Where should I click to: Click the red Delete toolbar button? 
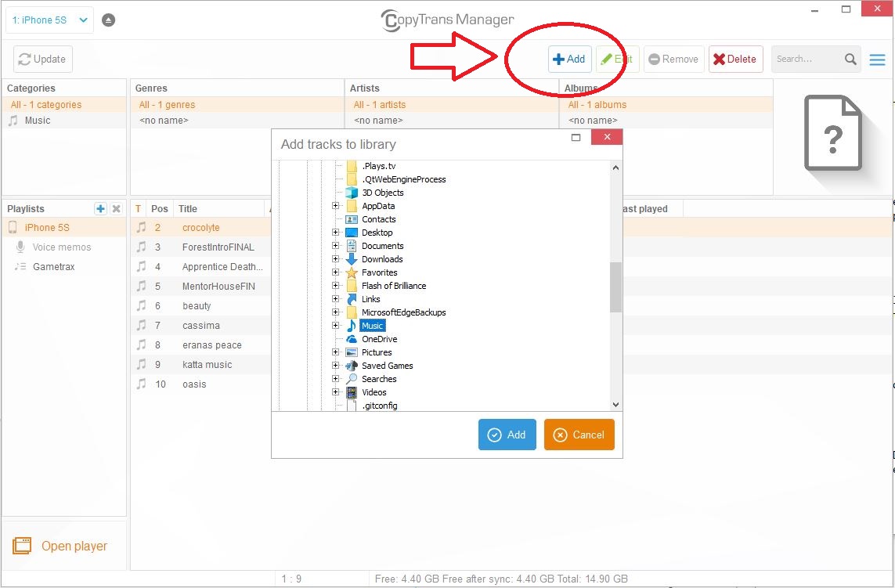(735, 60)
